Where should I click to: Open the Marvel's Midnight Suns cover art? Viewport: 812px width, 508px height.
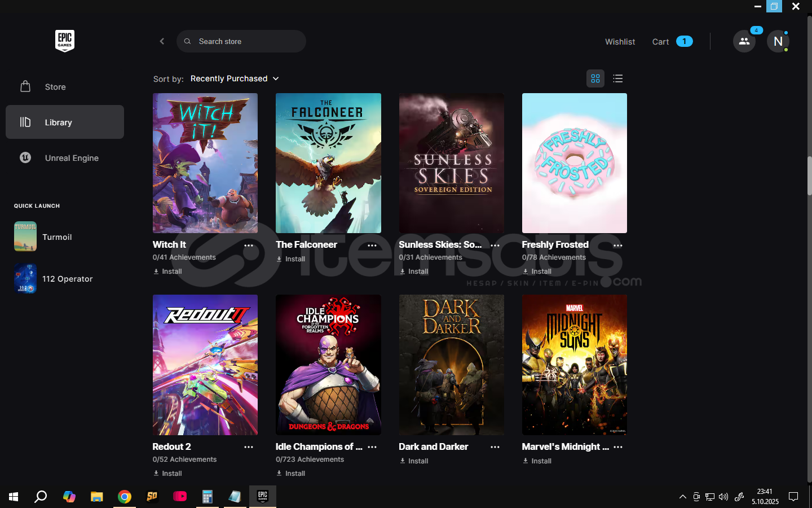[575, 365]
